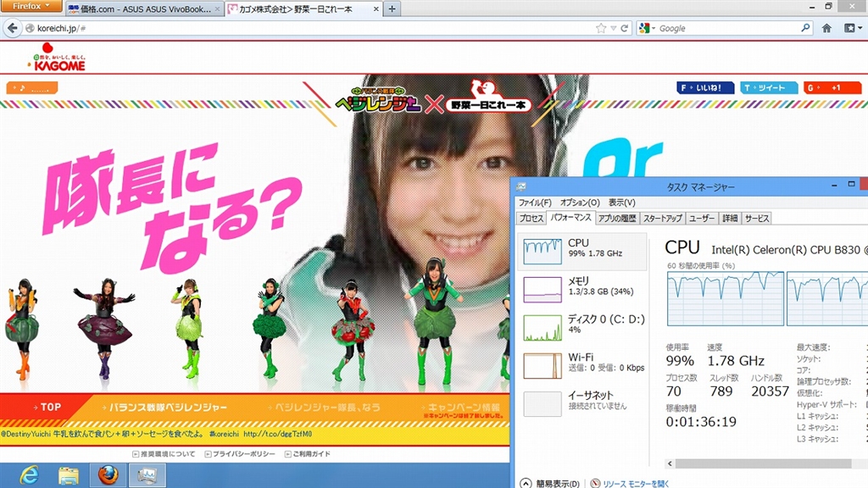Click the 野菜一日これ一本 logo
868x488 pixels.
click(488, 97)
